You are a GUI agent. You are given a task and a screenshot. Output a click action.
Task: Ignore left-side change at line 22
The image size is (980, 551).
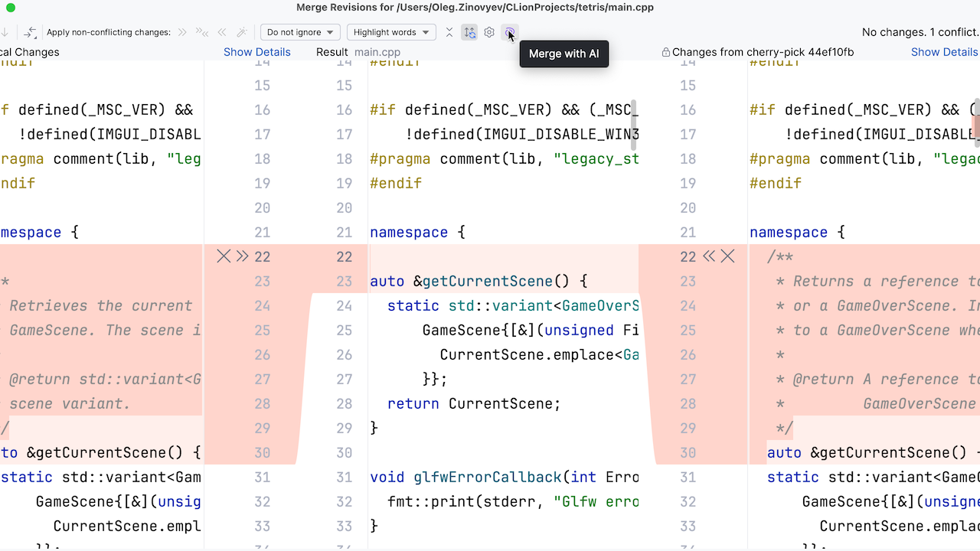(x=224, y=256)
